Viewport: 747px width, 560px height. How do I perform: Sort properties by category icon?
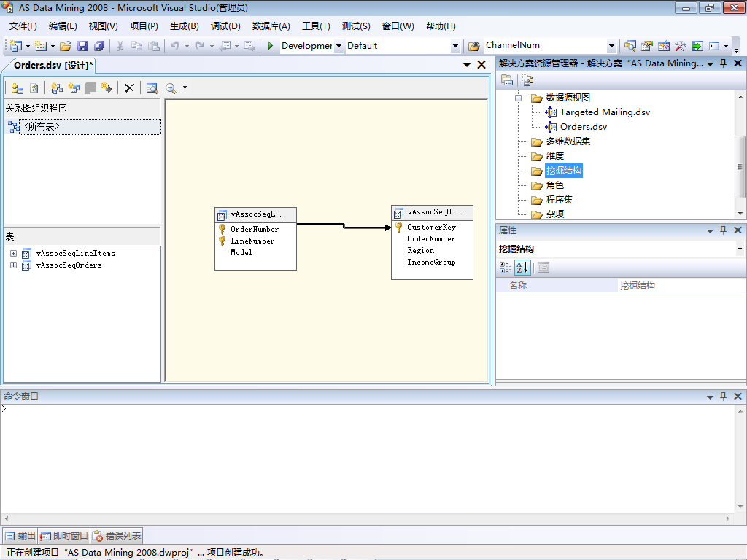pos(506,268)
